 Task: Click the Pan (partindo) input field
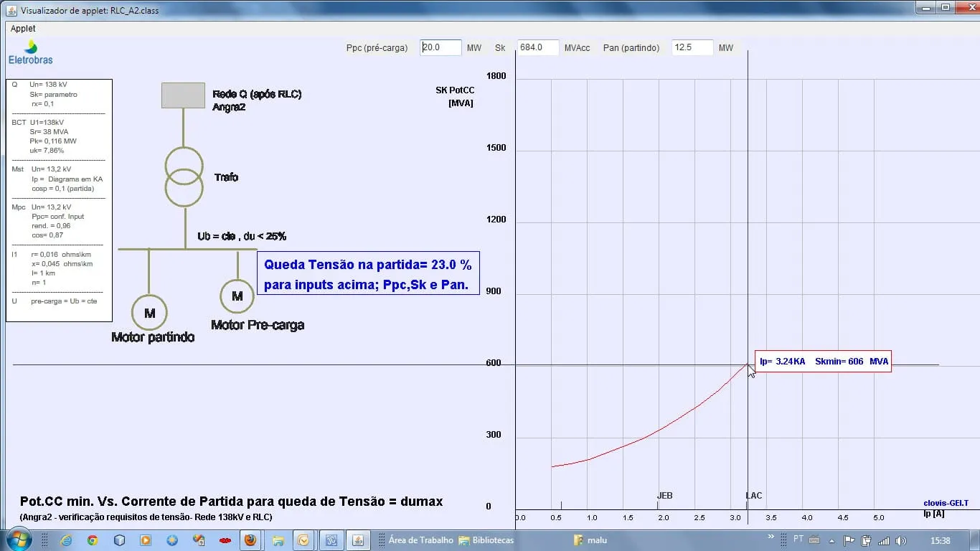(692, 47)
